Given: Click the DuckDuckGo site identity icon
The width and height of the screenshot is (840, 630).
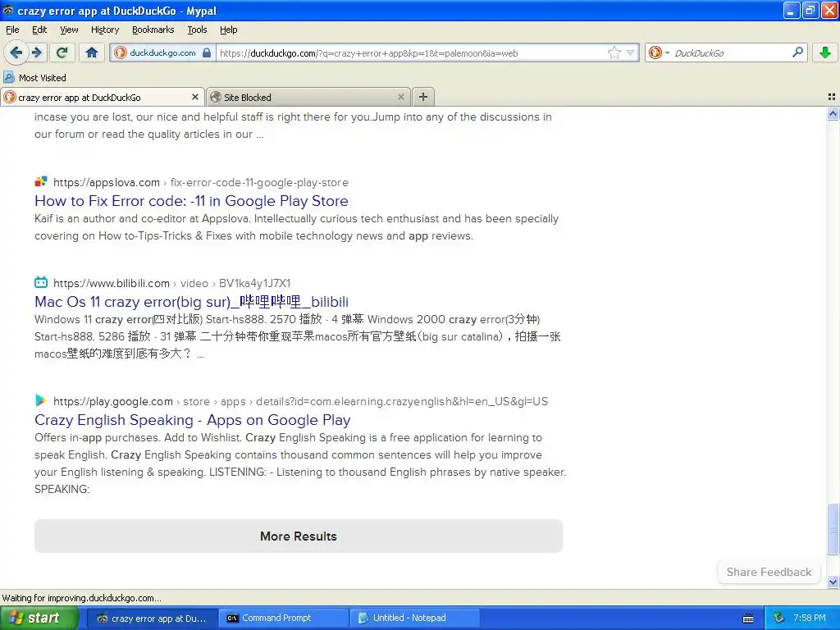Looking at the screenshot, I should (x=121, y=52).
